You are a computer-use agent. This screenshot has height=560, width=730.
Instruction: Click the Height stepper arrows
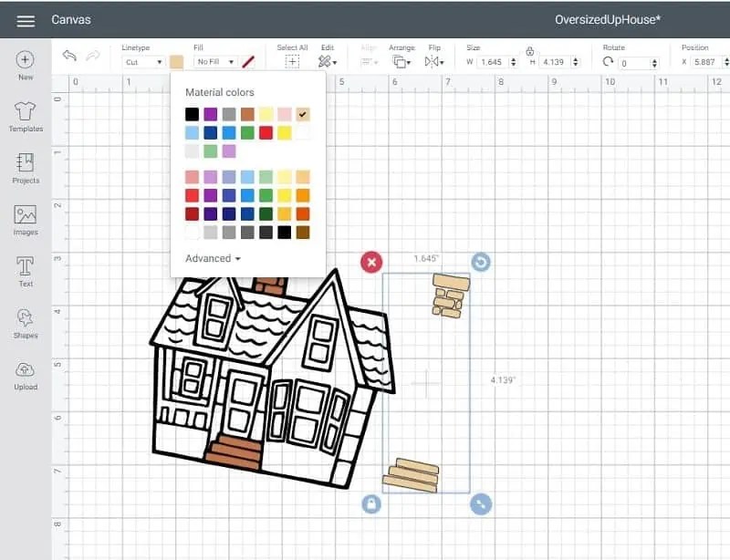pyautogui.click(x=576, y=62)
